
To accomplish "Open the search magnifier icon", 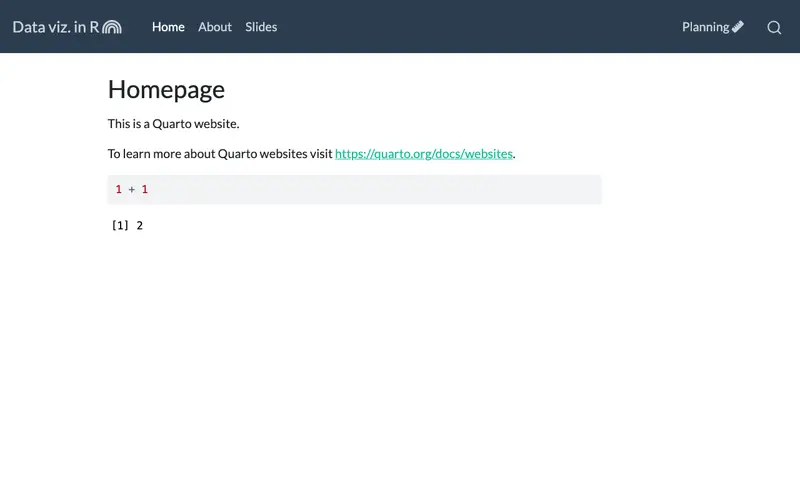I will [774, 27].
